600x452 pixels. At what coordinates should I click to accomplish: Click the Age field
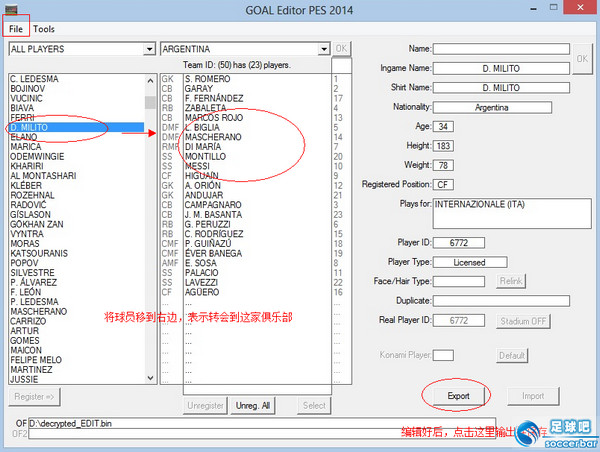click(443, 127)
